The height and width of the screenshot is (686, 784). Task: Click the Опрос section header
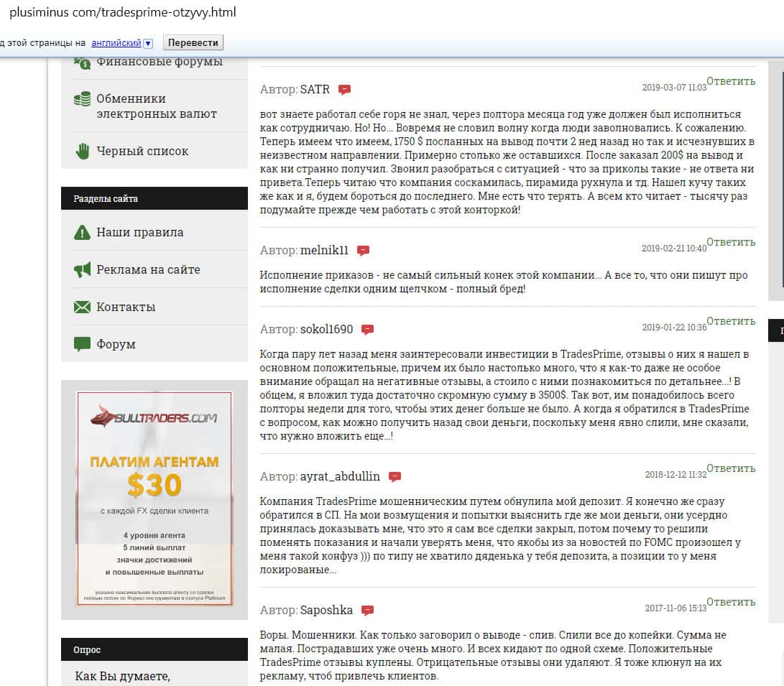[155, 649]
